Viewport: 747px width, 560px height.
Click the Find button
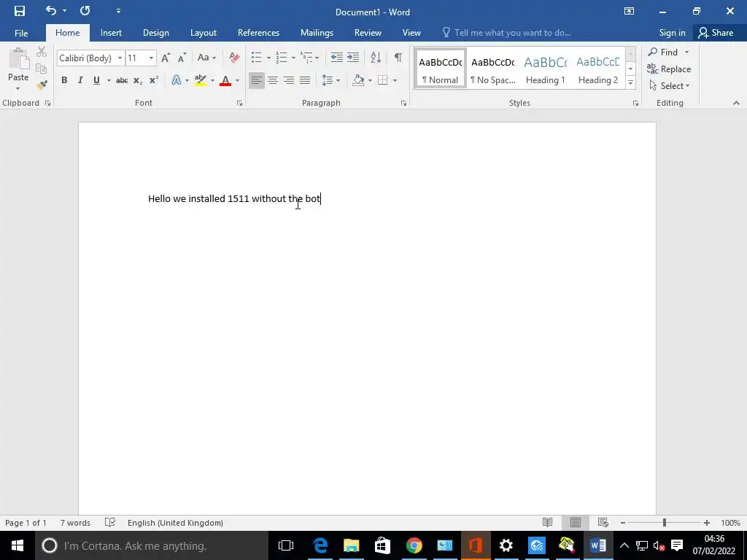click(662, 52)
